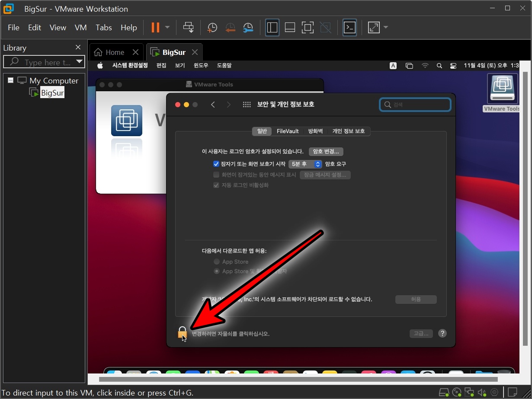Image resolution: width=532 pixels, height=399 pixels.
Task: Toggle the 자동 로그인 비활성화 checkbox
Action: click(216, 185)
